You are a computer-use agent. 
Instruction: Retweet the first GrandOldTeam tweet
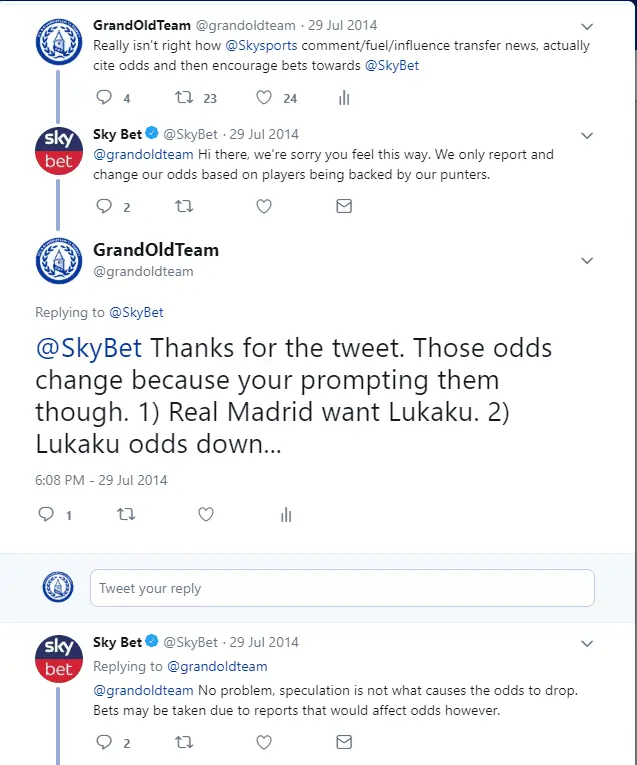[x=183, y=98]
